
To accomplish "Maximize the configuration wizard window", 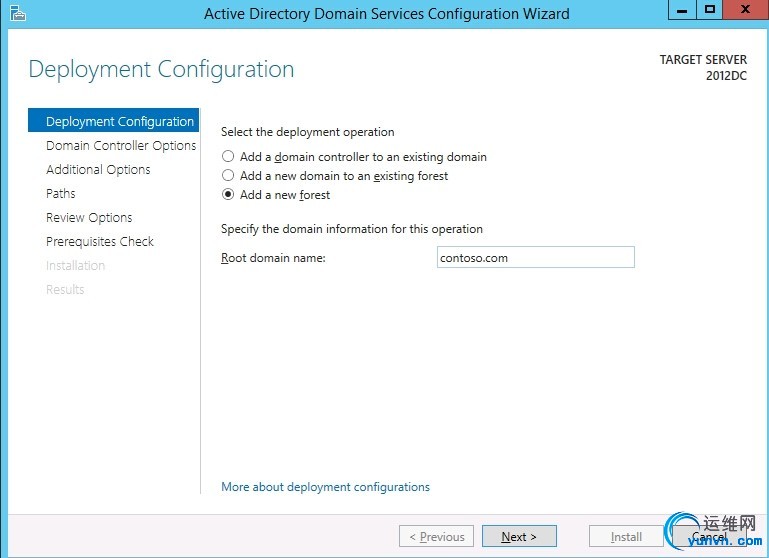I will [711, 11].
